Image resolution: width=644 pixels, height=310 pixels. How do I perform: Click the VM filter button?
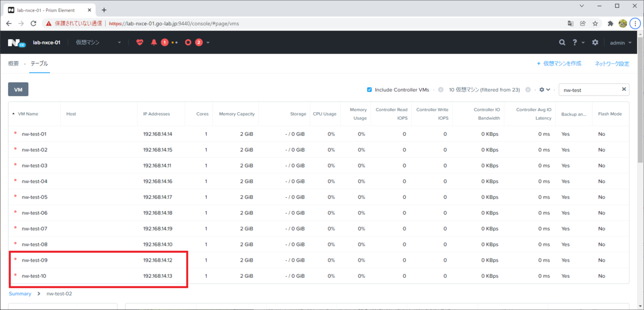(x=18, y=90)
